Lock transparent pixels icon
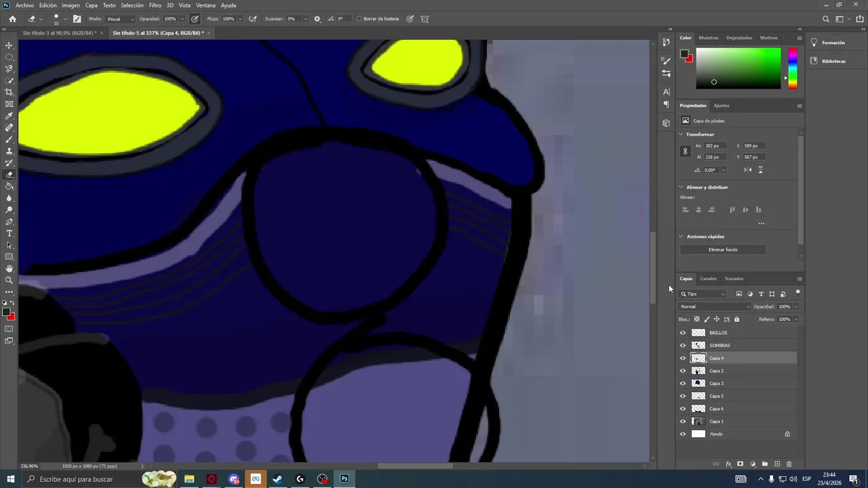The width and height of the screenshot is (868, 488). (696, 319)
